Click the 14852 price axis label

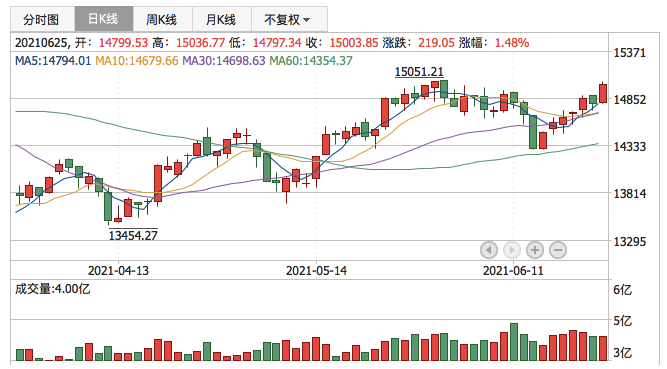[x=629, y=100]
